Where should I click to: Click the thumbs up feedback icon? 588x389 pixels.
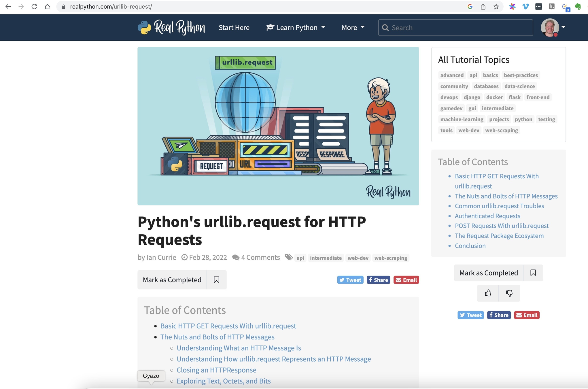click(487, 293)
